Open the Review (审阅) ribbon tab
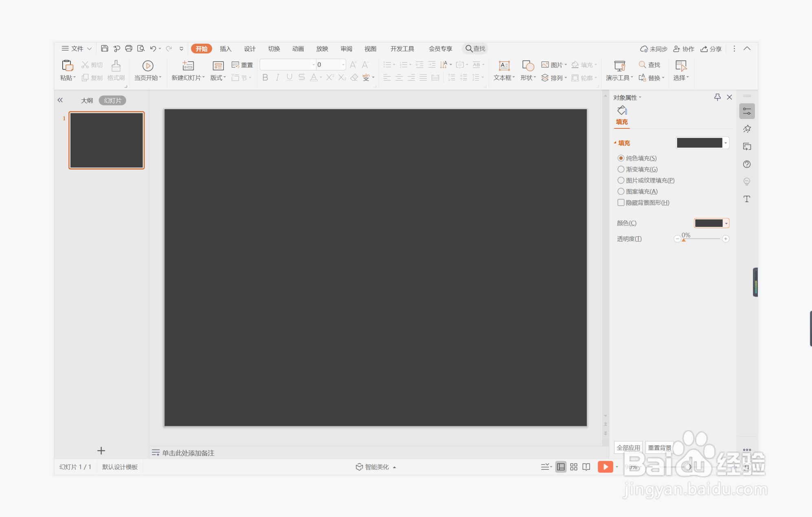The width and height of the screenshot is (812, 517). 347,48
